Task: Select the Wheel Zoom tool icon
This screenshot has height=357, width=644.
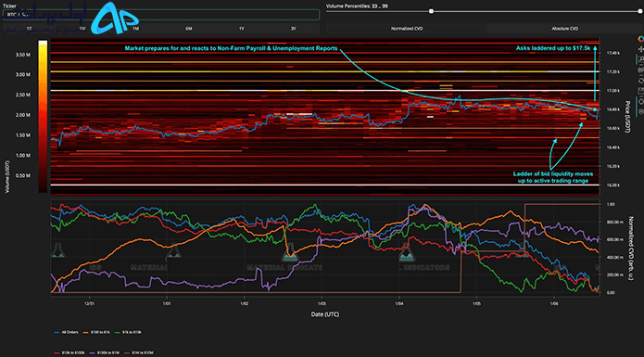Action: (640, 70)
